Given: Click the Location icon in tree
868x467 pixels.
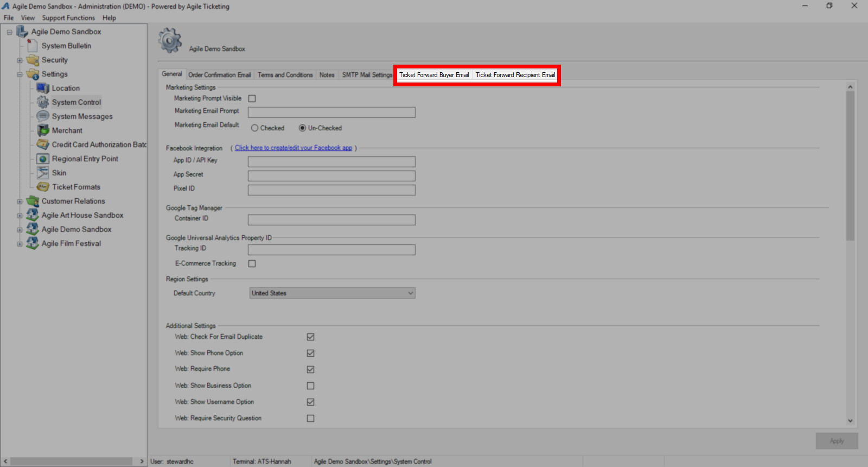Looking at the screenshot, I should [43, 88].
